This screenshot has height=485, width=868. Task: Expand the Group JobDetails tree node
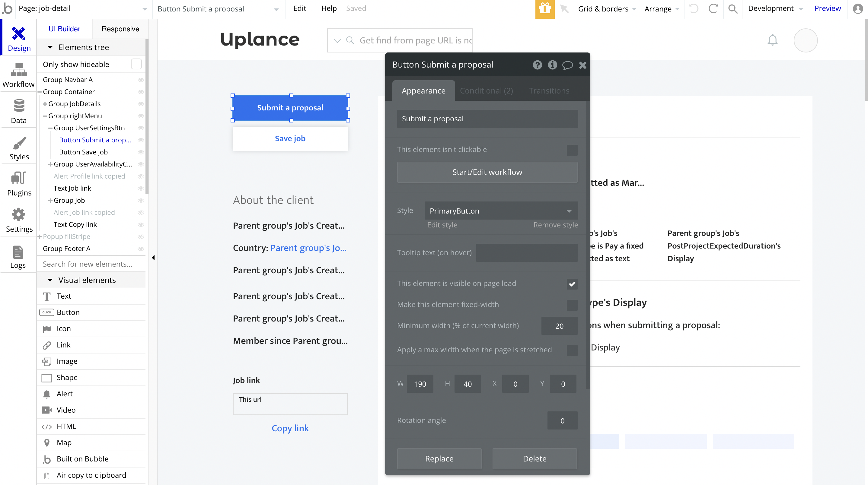pyautogui.click(x=45, y=104)
